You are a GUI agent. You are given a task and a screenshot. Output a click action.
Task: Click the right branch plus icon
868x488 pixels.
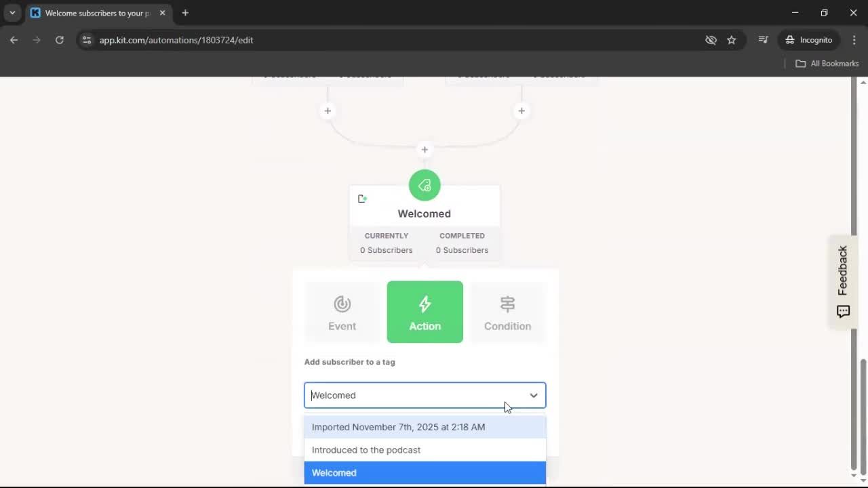pyautogui.click(x=521, y=110)
